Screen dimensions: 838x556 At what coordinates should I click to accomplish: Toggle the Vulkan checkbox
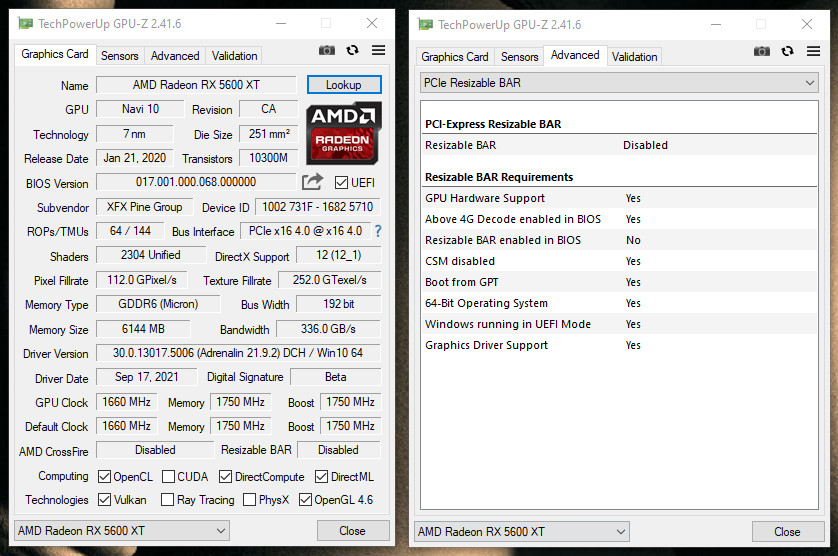104,500
